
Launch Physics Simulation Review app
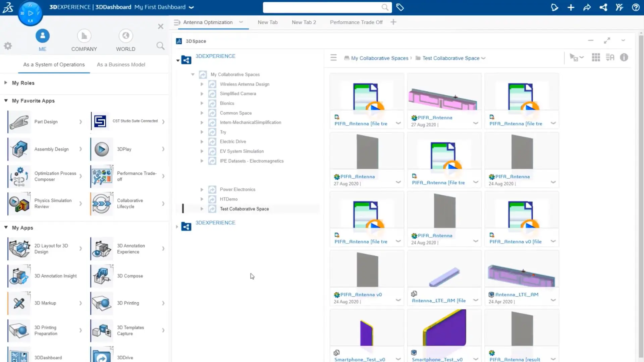pos(19,203)
